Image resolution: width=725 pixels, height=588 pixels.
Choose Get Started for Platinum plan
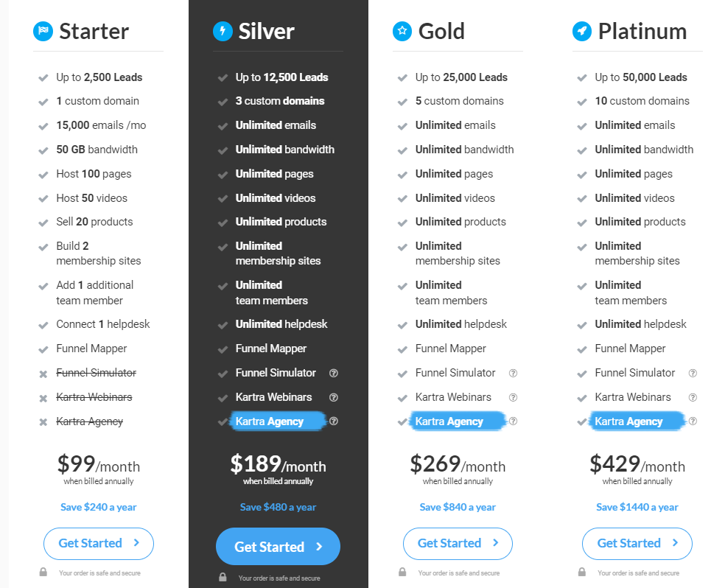(637, 543)
